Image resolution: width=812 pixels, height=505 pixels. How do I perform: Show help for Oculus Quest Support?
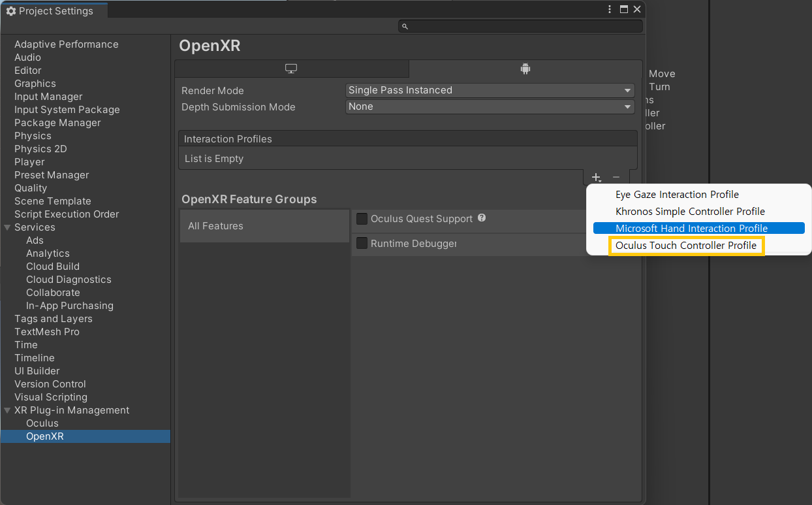[x=482, y=218]
